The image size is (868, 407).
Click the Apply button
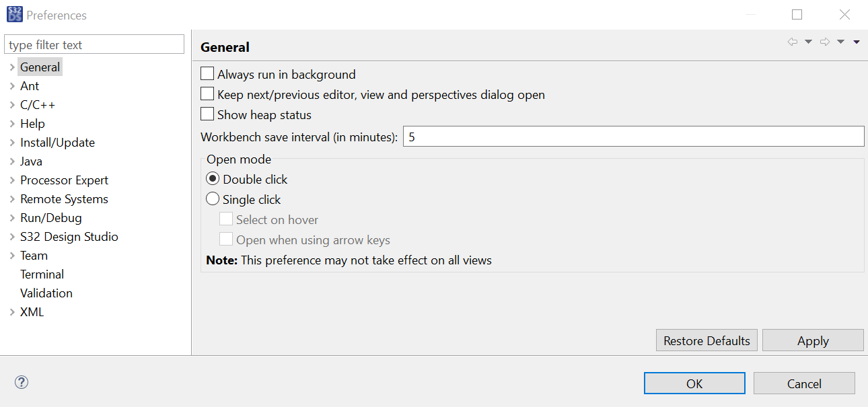point(812,340)
